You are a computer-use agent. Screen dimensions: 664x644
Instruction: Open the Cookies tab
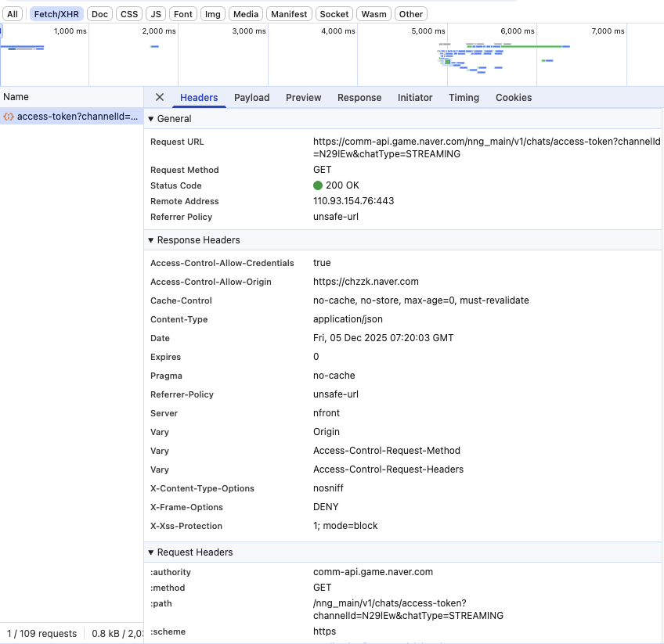[x=513, y=98]
